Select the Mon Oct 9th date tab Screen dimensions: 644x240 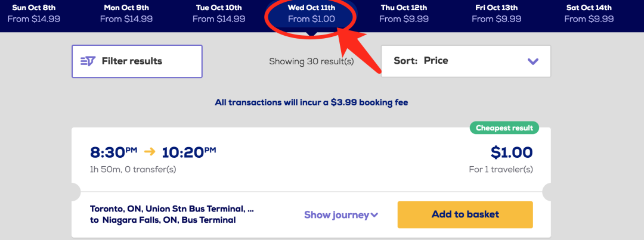coord(126,13)
